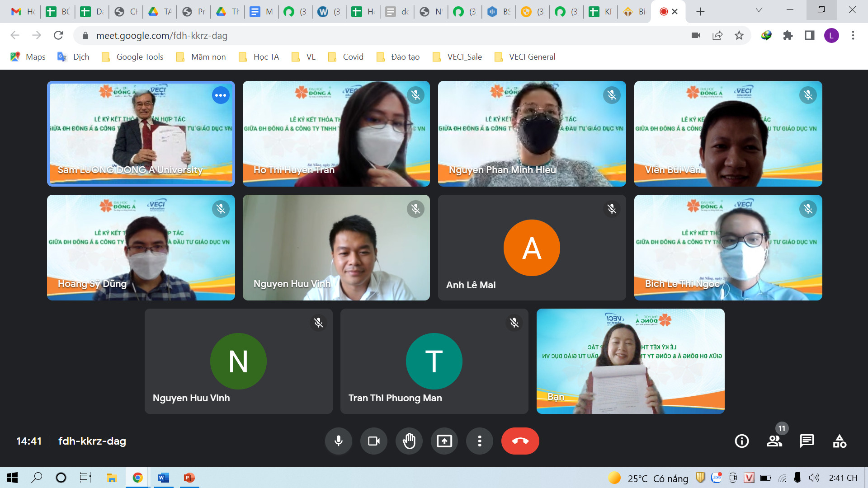868x488 pixels.
Task: Click the Maps bookmark link
Action: (28, 57)
